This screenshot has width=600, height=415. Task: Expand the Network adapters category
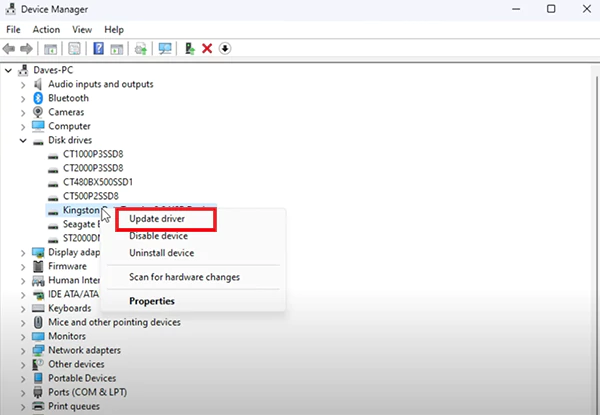coord(23,351)
